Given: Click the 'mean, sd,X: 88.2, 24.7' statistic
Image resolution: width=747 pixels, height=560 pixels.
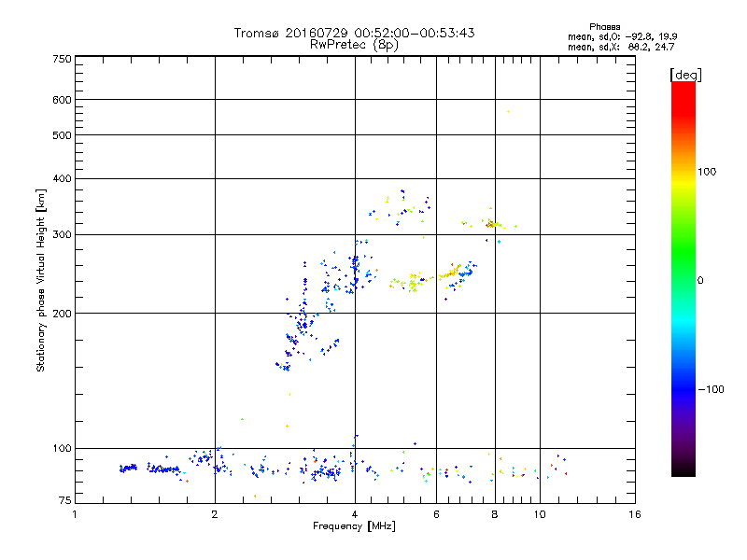Looking at the screenshot, I should coord(621,47).
